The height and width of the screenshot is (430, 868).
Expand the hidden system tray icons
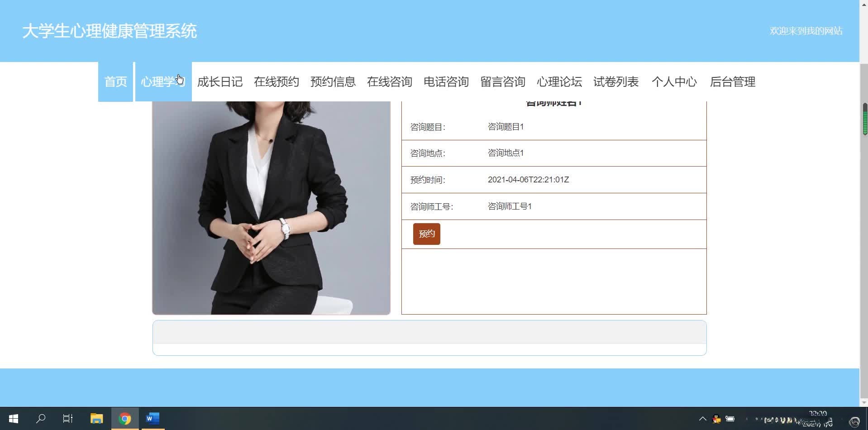[x=702, y=418]
